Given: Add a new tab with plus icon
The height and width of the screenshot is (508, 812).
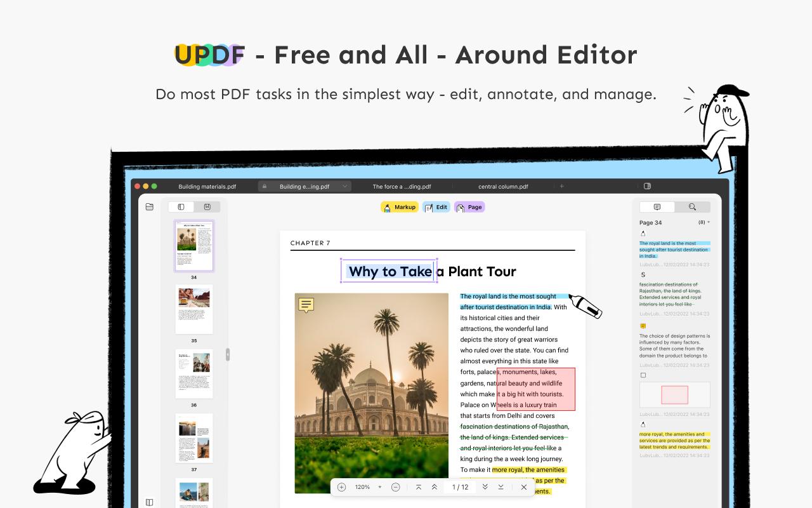Looking at the screenshot, I should click(x=561, y=186).
